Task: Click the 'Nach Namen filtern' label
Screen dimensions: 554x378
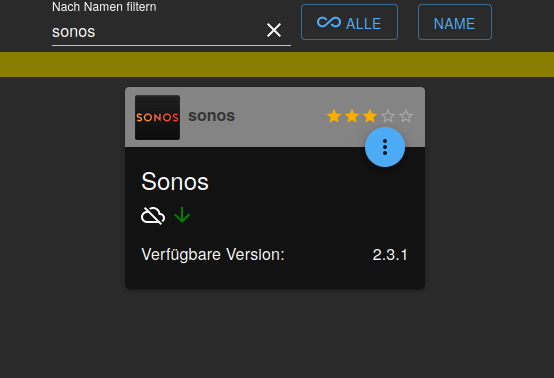Action: [x=104, y=7]
